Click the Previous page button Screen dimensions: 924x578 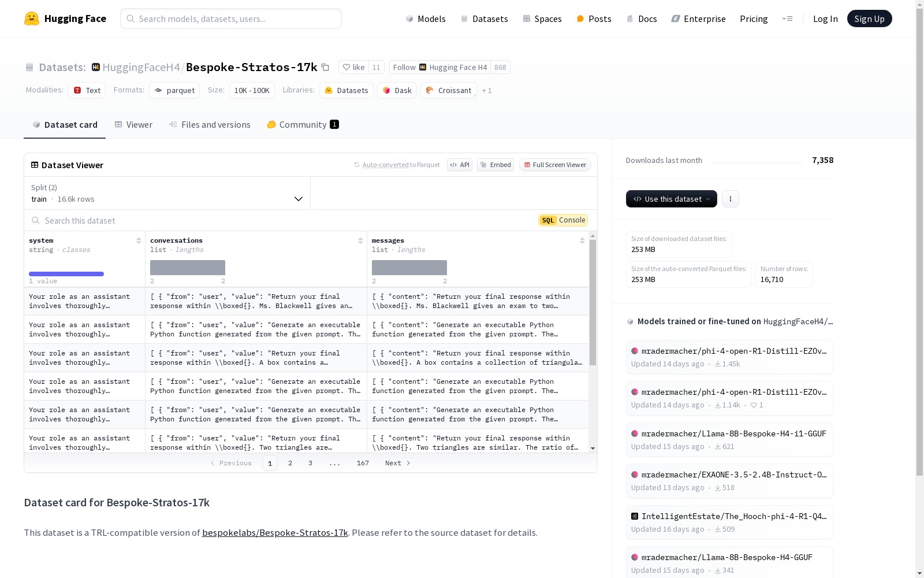coord(231,463)
